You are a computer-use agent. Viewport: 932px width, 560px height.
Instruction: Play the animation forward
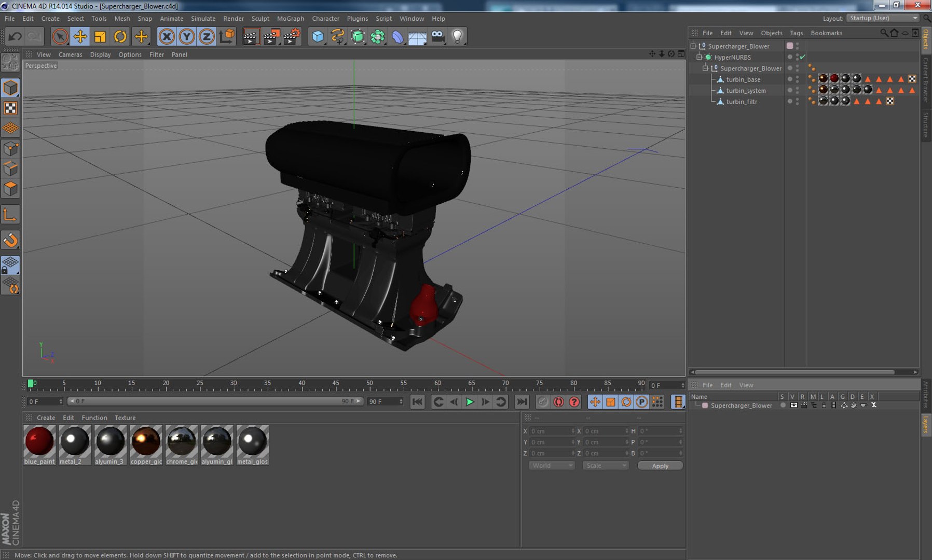470,402
